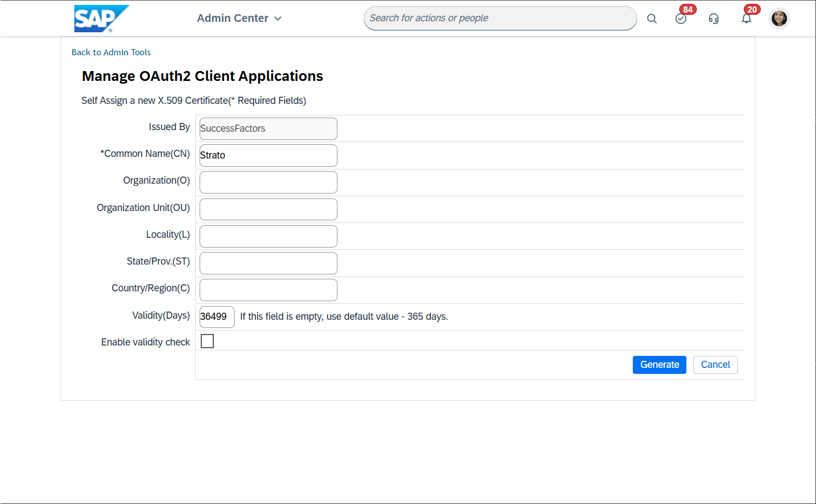
Task: Click the Common Name(CN) field
Action: point(268,155)
